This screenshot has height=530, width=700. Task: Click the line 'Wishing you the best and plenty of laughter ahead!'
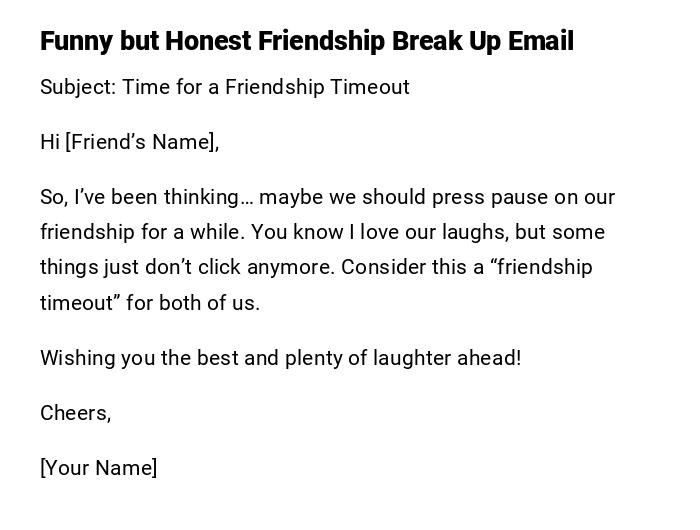pos(280,358)
